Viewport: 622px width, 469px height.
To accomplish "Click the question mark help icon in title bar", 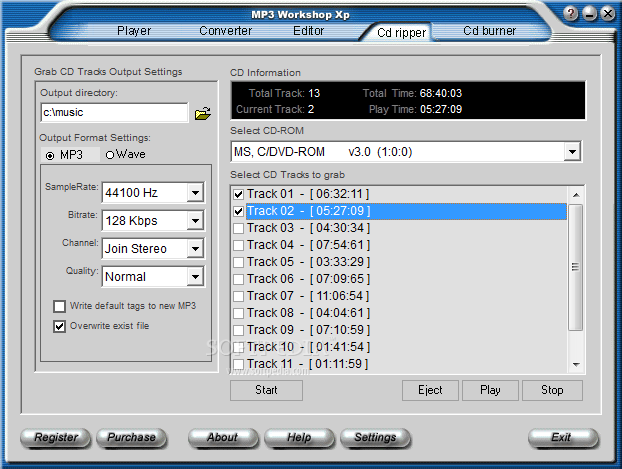I will (x=570, y=14).
